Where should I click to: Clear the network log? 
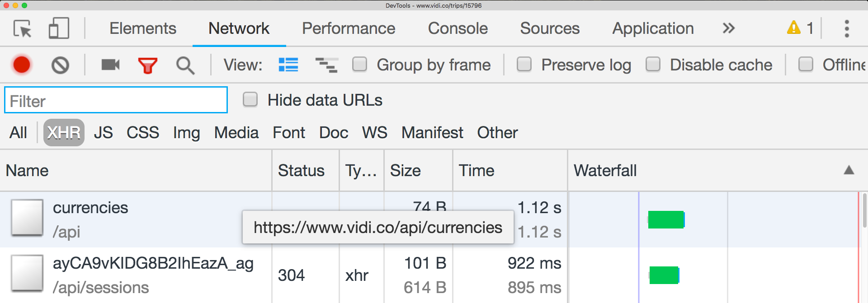click(60, 65)
